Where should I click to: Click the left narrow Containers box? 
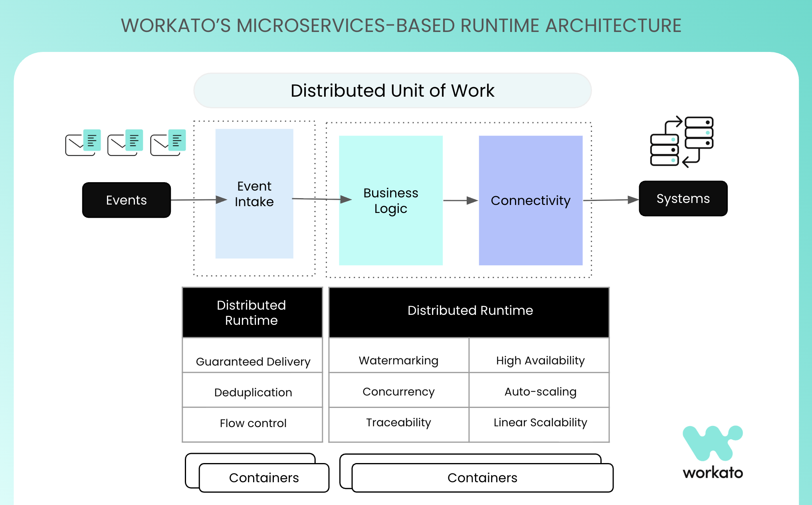point(264,478)
